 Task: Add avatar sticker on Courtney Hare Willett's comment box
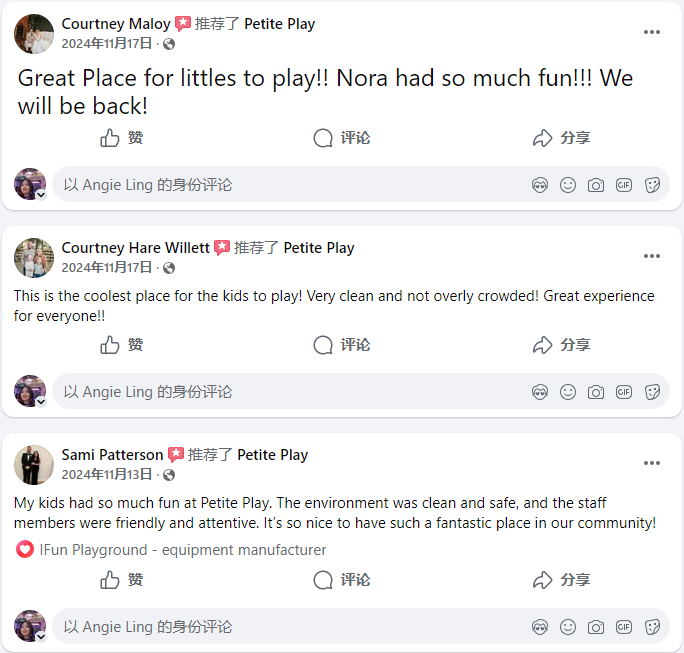[x=540, y=392]
